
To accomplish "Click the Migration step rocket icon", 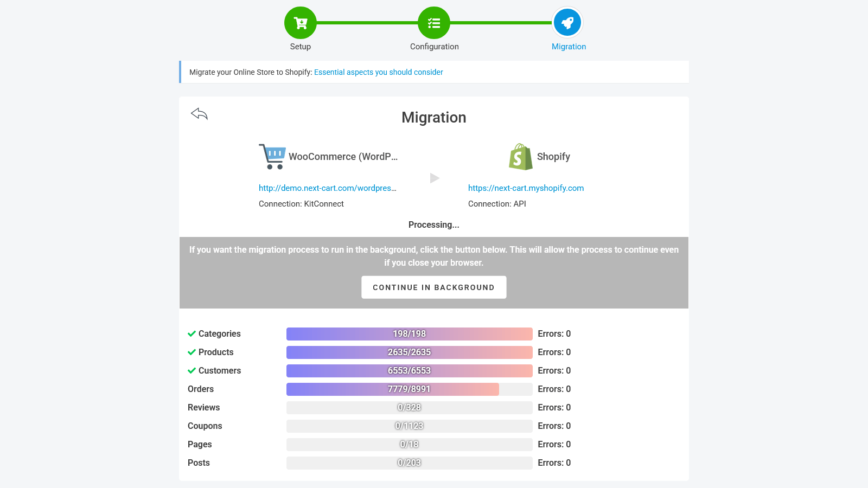I will 567,23.
